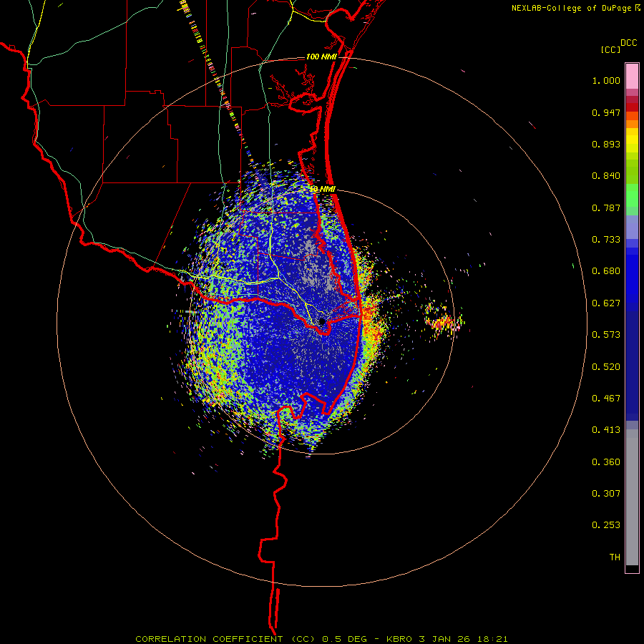The image size is (644, 644).
Task: Select the 0.413 scale value
Action: click(x=606, y=430)
